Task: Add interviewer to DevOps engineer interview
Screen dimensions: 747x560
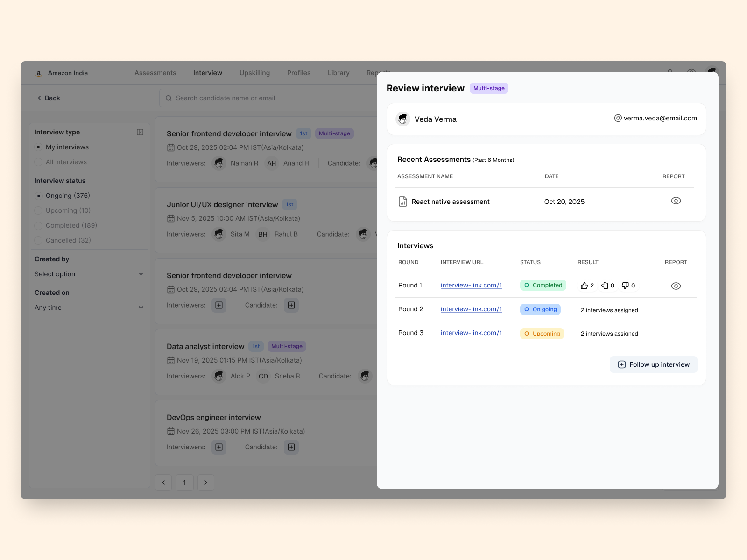Action: click(218, 447)
